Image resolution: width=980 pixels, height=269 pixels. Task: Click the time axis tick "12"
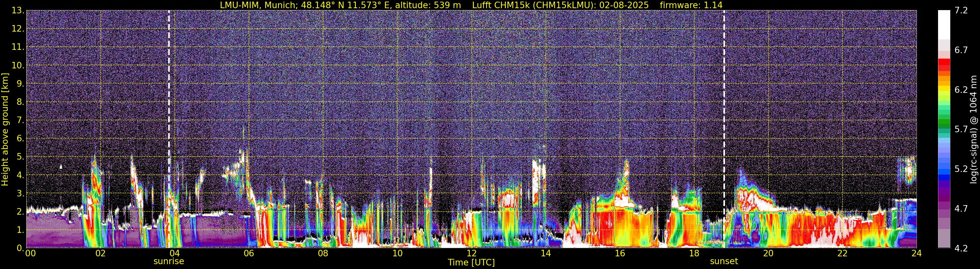[x=471, y=253]
